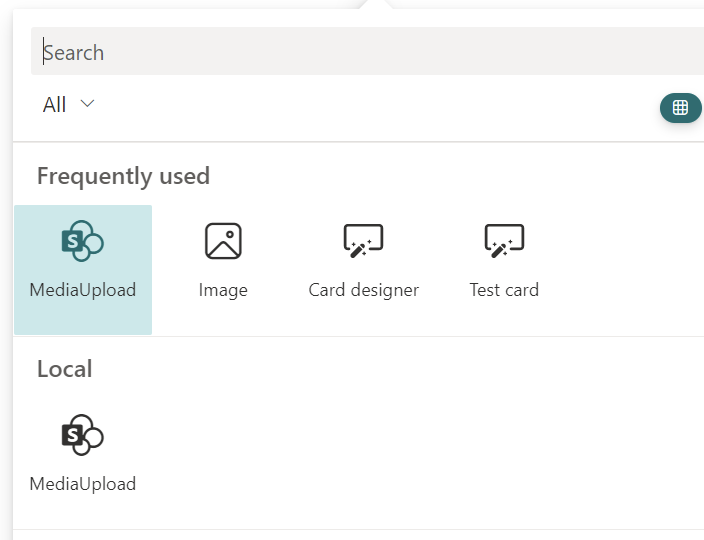Select the Card designer icon
Viewport: 704px width, 540px height.
pyautogui.click(x=363, y=242)
